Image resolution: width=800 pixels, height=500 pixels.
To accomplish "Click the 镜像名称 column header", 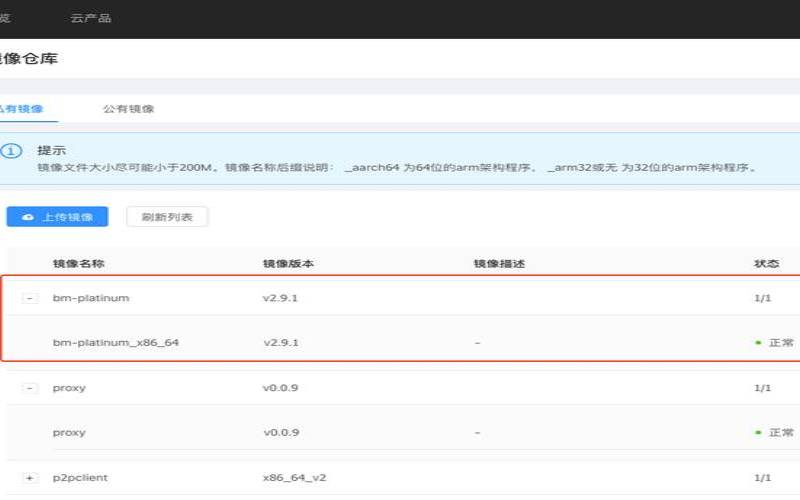I will (x=79, y=264).
